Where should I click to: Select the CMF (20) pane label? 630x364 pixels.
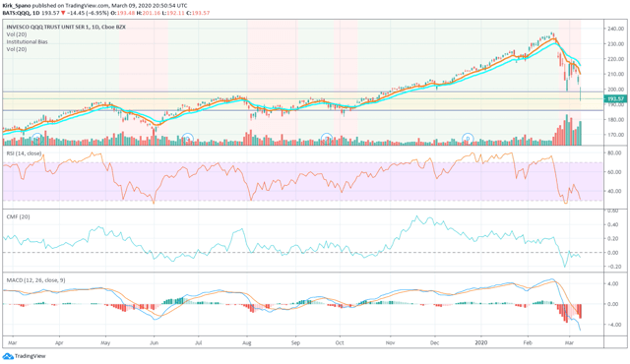pyautogui.click(x=18, y=216)
